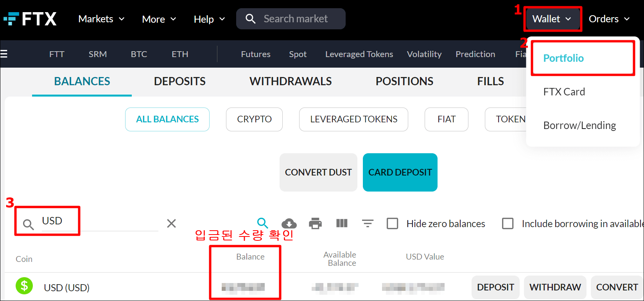Click the USD coin search field
This screenshot has height=301, width=644.
pos(100,221)
